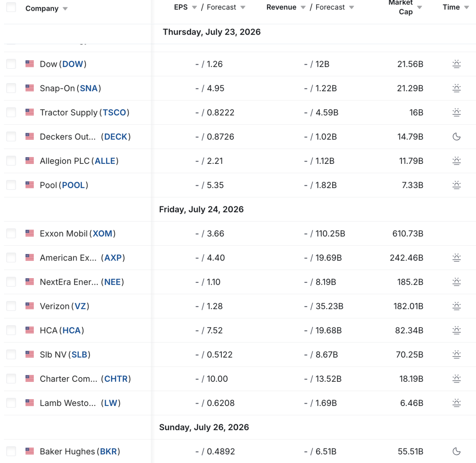Click the sunrise time icon for Pool
Screen dimensions: 476x463
(x=457, y=185)
